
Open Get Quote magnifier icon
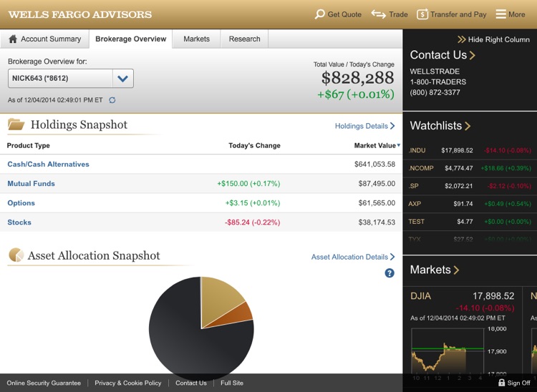click(319, 14)
